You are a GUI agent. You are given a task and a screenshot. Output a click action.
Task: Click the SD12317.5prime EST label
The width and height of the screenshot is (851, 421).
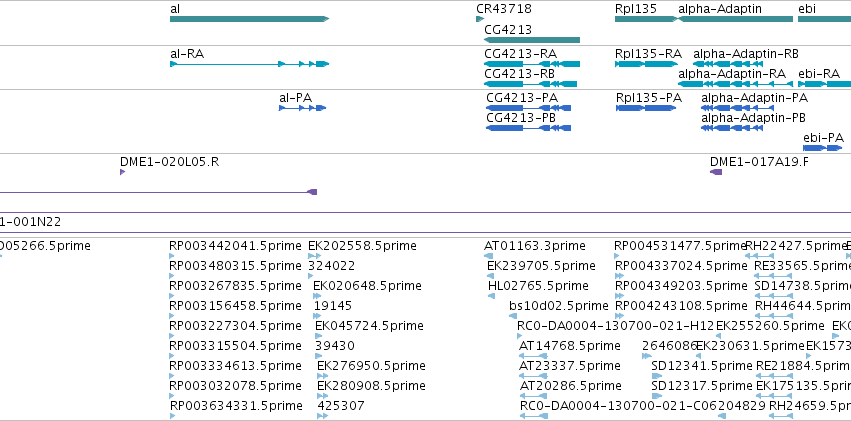click(x=702, y=386)
